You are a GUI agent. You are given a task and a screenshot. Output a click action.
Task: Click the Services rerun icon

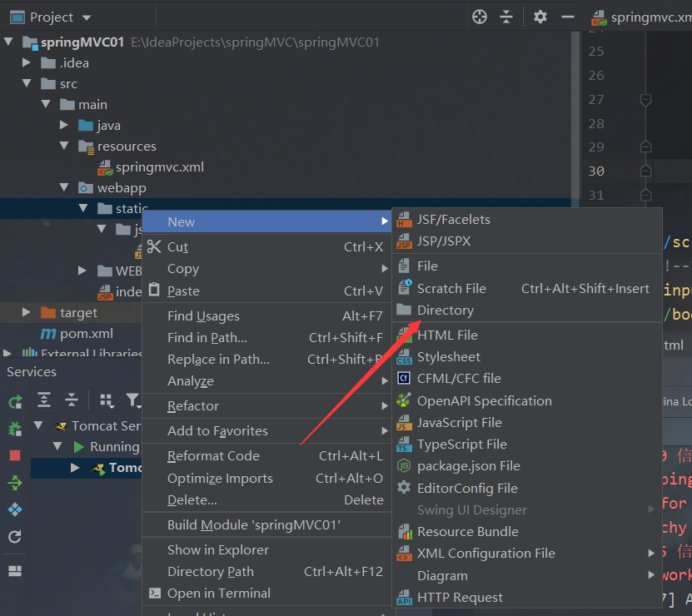pyautogui.click(x=15, y=401)
